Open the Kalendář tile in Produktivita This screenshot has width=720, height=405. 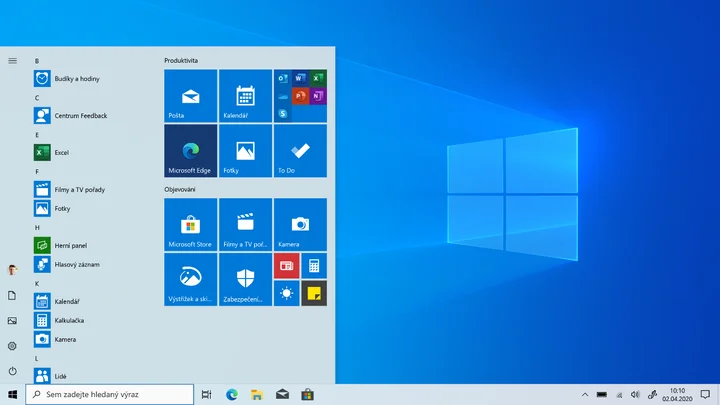point(245,96)
